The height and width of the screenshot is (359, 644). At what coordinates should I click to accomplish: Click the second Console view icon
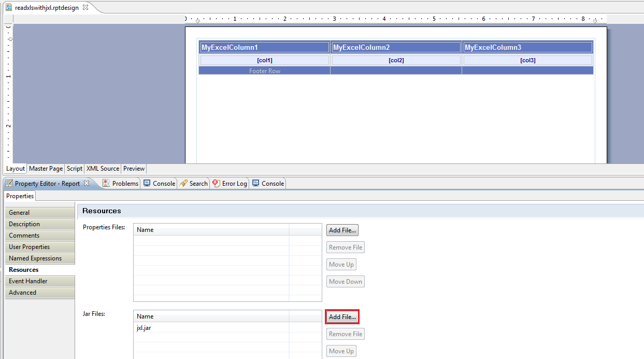pyautogui.click(x=255, y=183)
